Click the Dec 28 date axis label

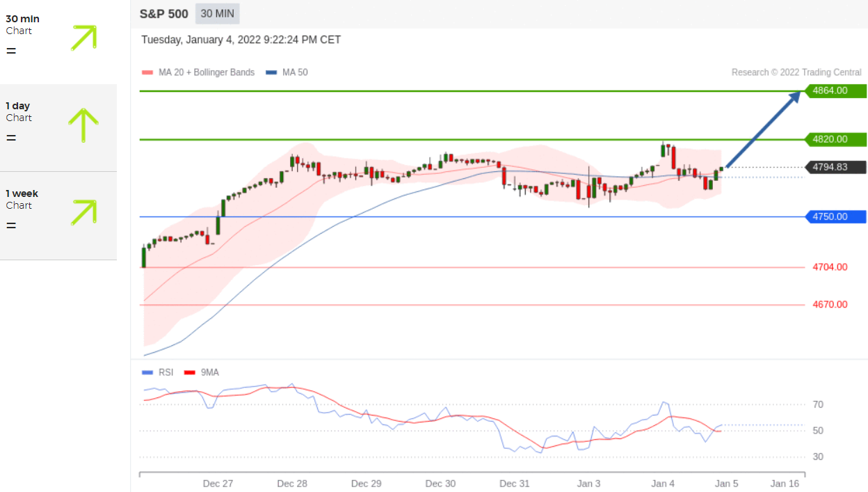pos(292,484)
